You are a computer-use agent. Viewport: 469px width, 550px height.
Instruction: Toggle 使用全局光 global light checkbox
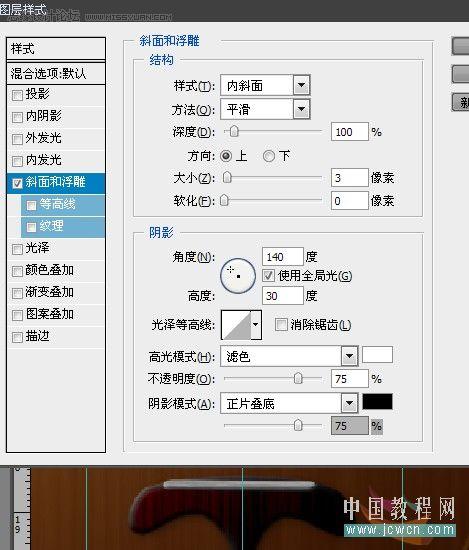(269, 276)
